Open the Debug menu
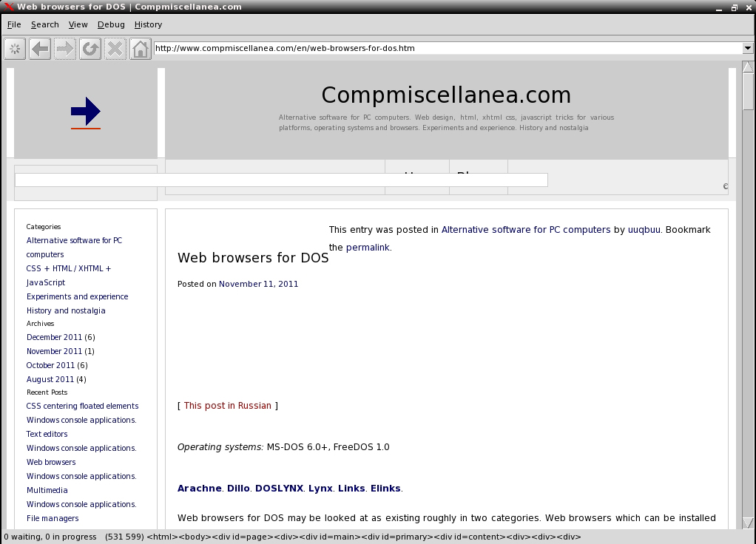The width and height of the screenshot is (756, 544). coord(111,24)
